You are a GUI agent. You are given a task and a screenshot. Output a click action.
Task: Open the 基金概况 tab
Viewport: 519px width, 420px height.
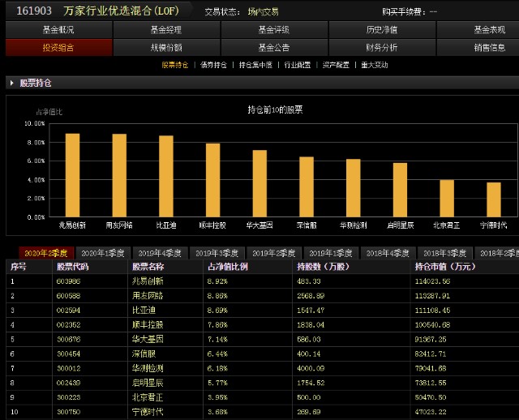point(58,30)
